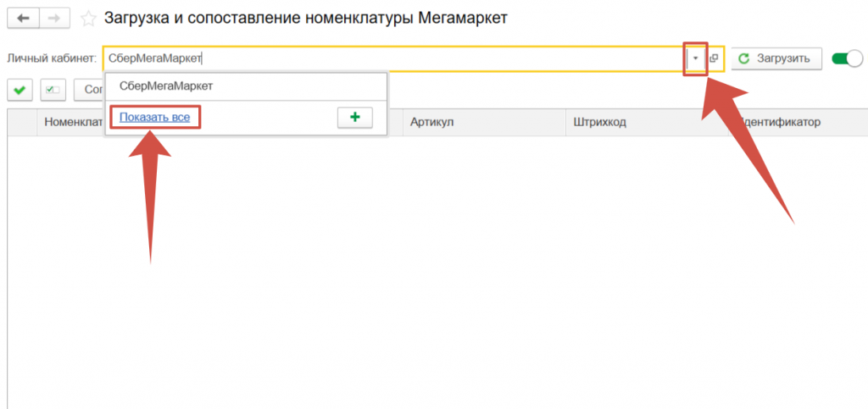Click the partially hidden Соп... button

coord(89,89)
